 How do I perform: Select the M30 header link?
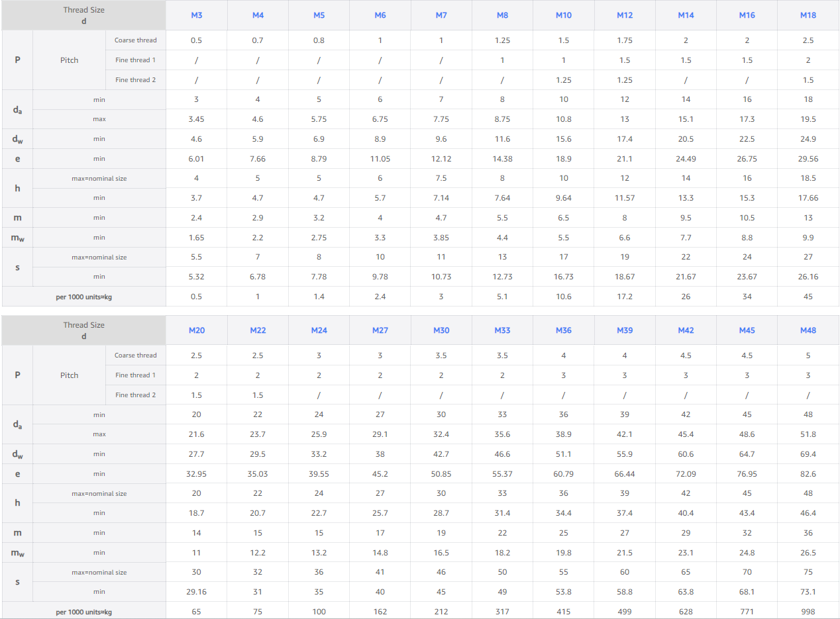click(x=441, y=330)
